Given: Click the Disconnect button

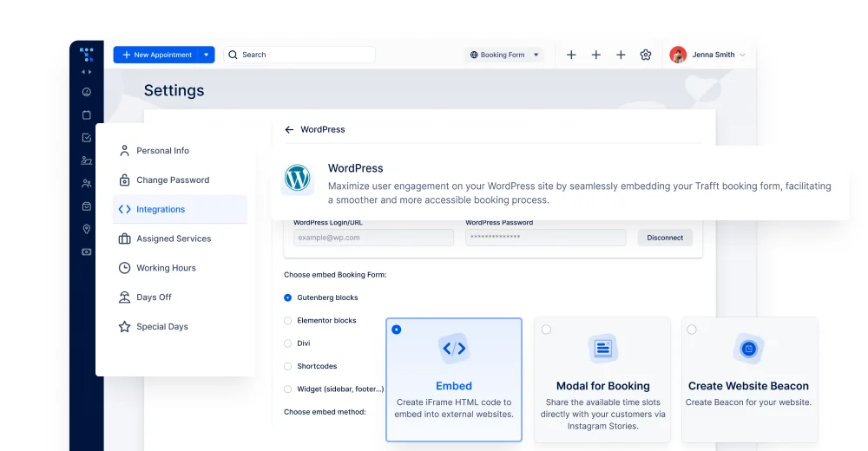Looking at the screenshot, I should click(665, 238).
